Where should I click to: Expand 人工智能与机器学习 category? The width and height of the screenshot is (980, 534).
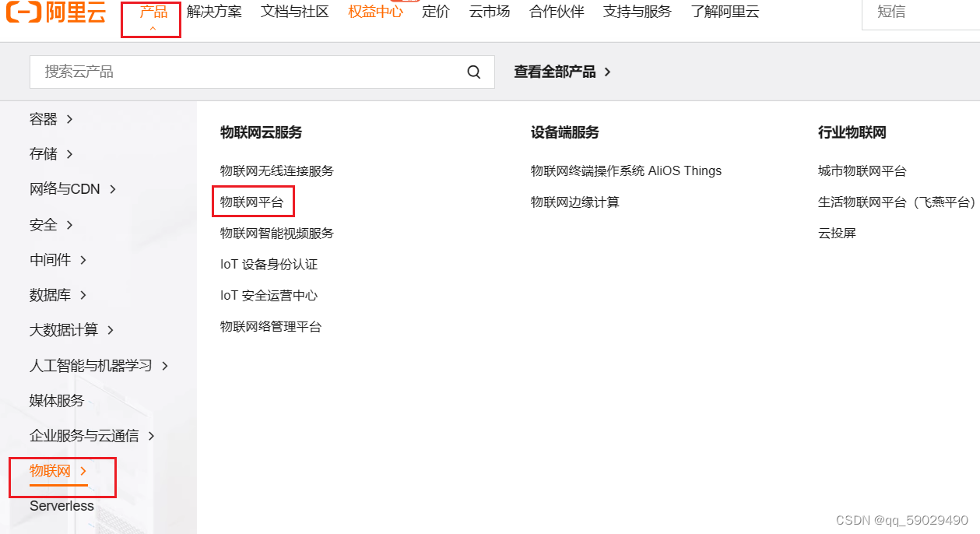click(99, 366)
